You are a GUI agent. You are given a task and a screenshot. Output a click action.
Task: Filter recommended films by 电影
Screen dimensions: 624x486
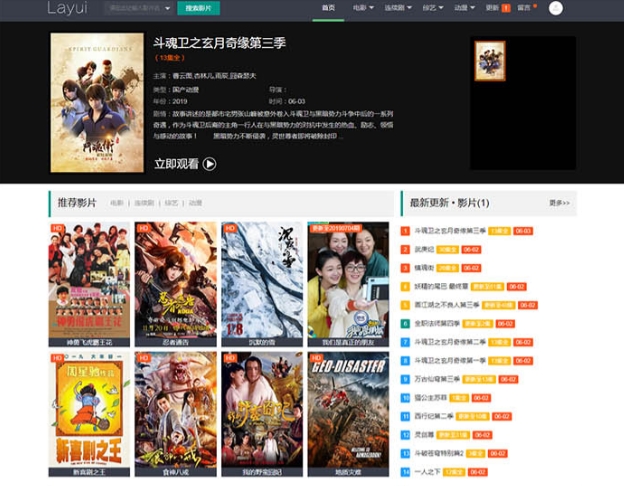pyautogui.click(x=117, y=203)
